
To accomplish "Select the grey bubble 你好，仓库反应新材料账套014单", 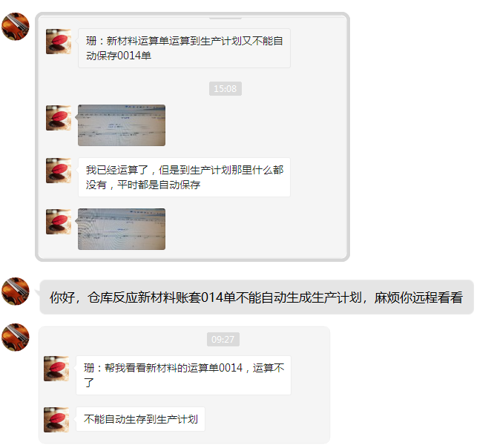I will click(x=257, y=297).
